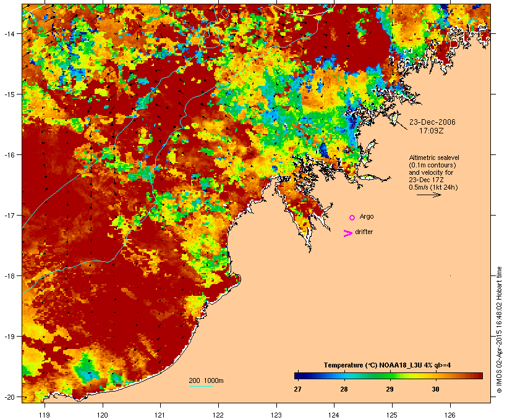Click the latitude label -17
This screenshot has width=507, height=420.
(x=9, y=216)
